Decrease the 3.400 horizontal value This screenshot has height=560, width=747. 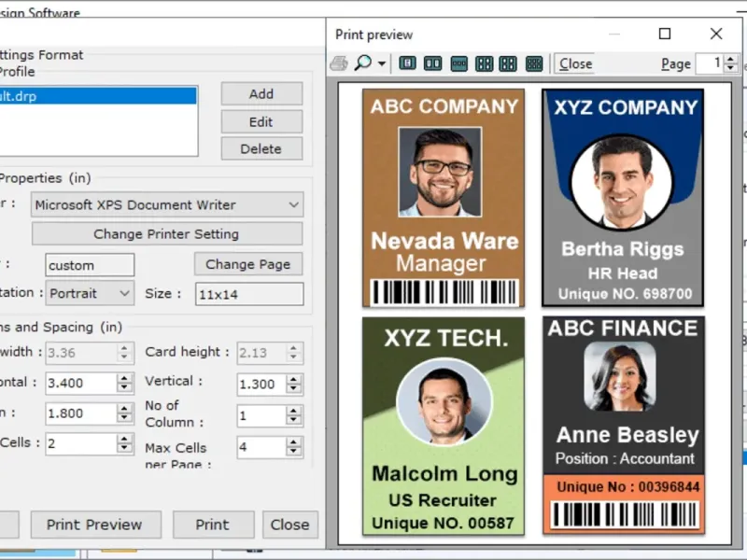click(x=124, y=388)
